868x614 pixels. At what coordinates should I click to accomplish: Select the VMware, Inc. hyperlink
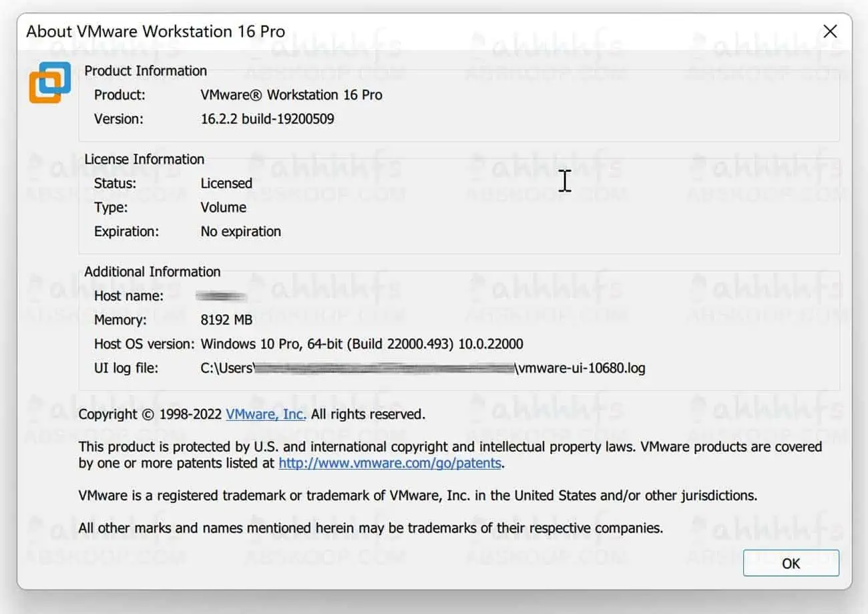click(265, 414)
